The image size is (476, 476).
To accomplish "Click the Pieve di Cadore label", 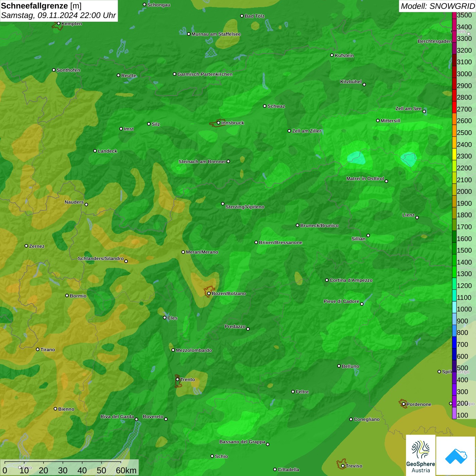I will (x=341, y=301).
